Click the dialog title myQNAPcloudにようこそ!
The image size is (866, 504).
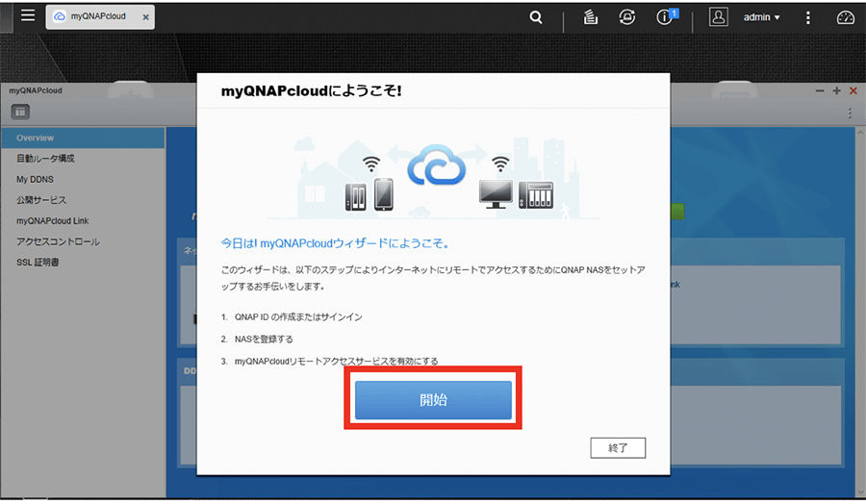(x=311, y=91)
